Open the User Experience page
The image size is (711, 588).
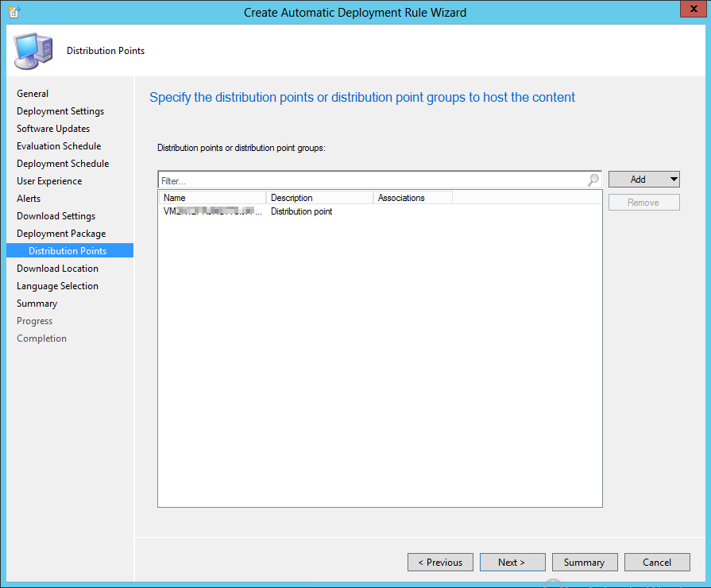point(49,181)
